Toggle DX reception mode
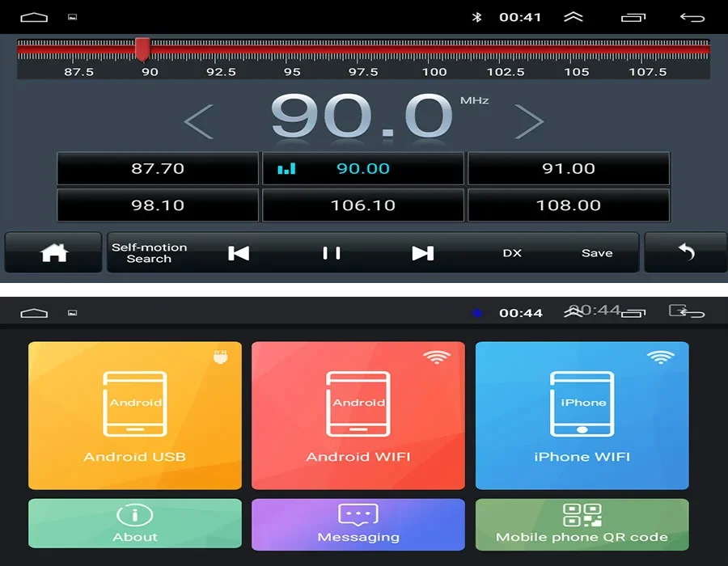 (512, 253)
